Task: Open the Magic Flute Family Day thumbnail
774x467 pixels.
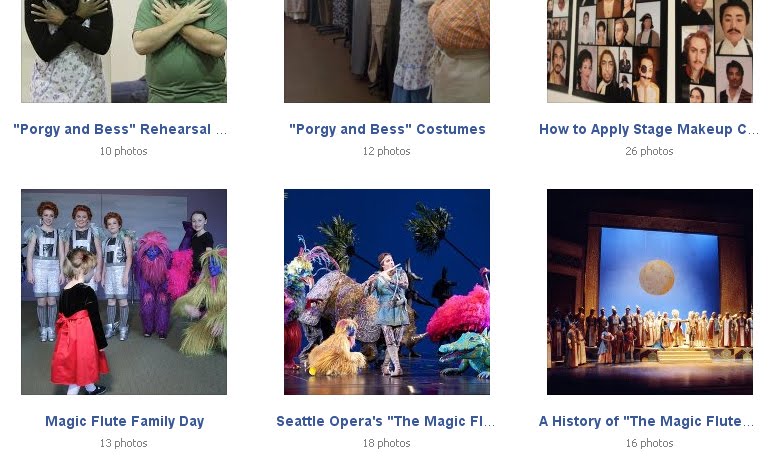Action: (x=124, y=292)
